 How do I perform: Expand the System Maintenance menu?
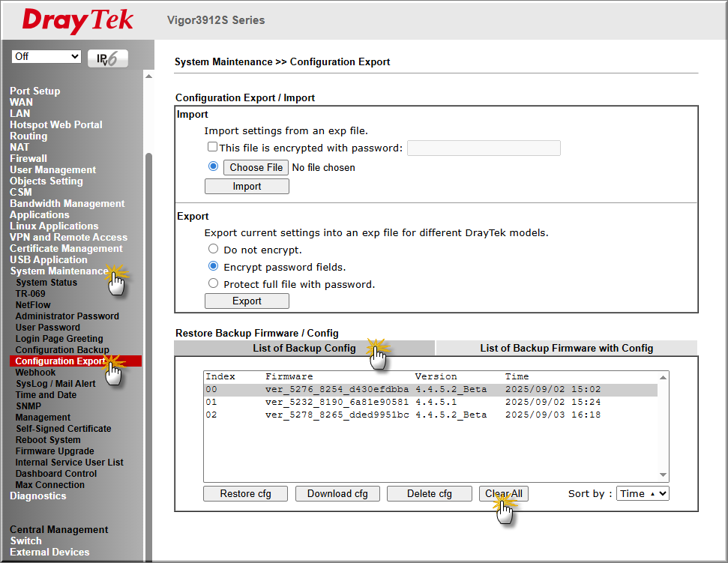tap(58, 271)
